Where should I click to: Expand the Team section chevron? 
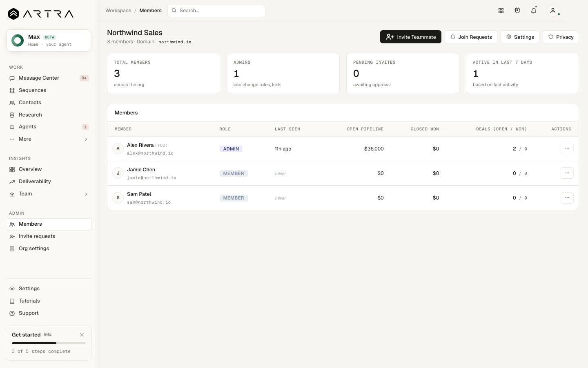(x=86, y=194)
